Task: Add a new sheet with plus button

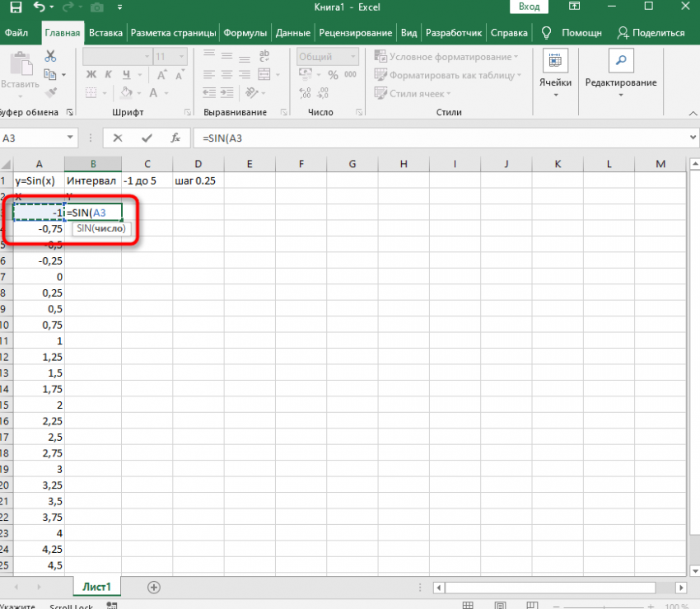Action: click(x=153, y=587)
